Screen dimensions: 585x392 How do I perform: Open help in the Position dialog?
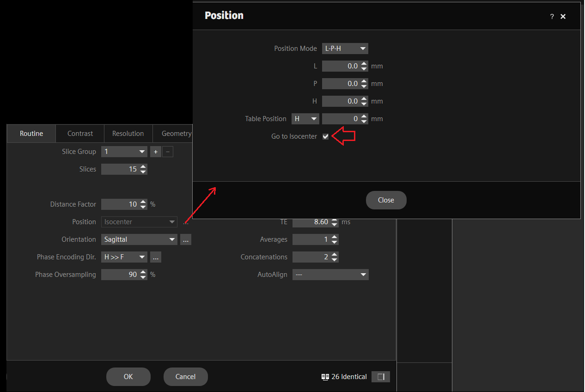click(552, 17)
